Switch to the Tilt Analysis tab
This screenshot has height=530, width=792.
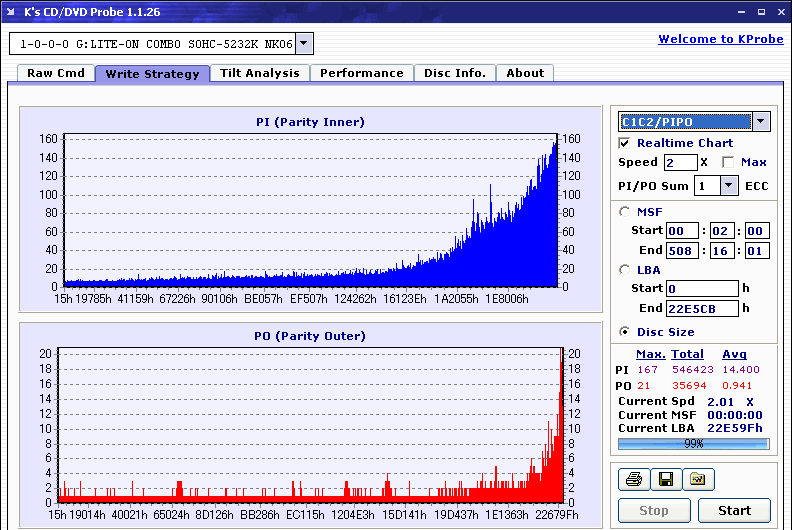[x=260, y=73]
